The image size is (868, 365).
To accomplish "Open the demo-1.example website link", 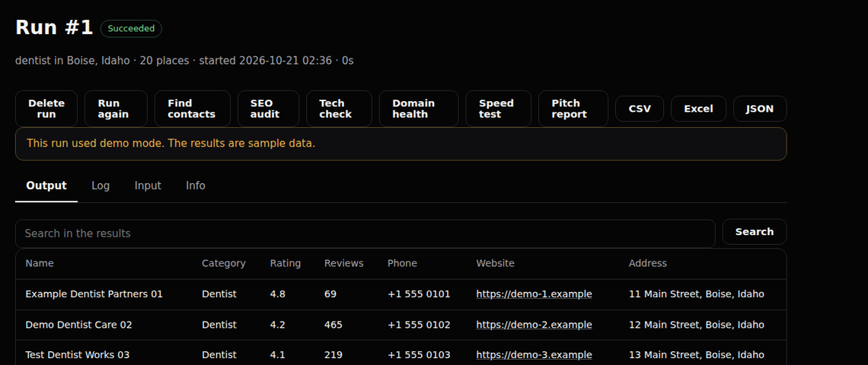I will pyautogui.click(x=535, y=294).
